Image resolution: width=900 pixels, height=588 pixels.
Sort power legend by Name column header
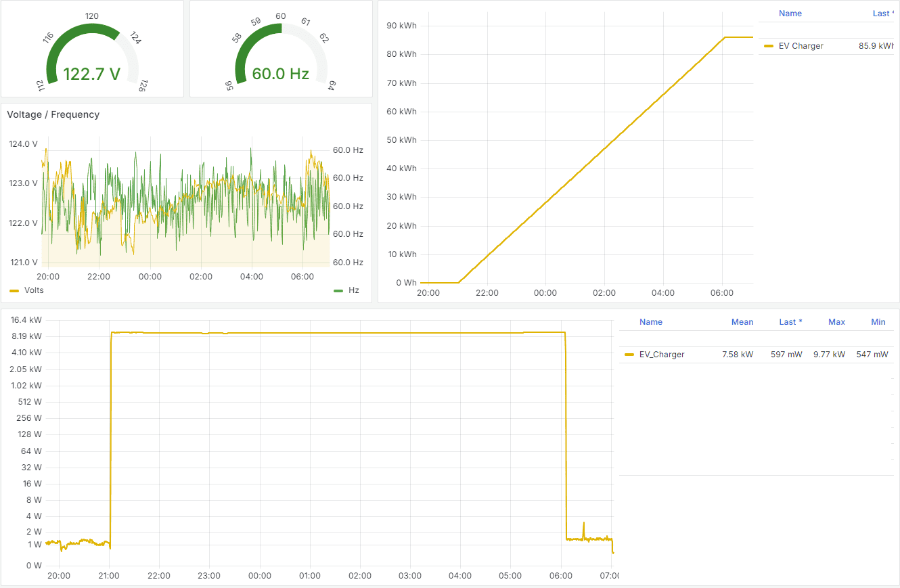tap(650, 322)
